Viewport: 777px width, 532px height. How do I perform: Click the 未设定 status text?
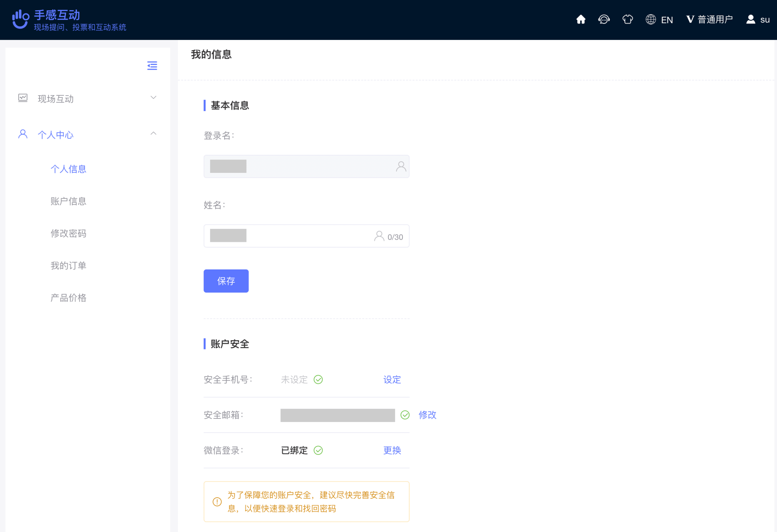(294, 379)
